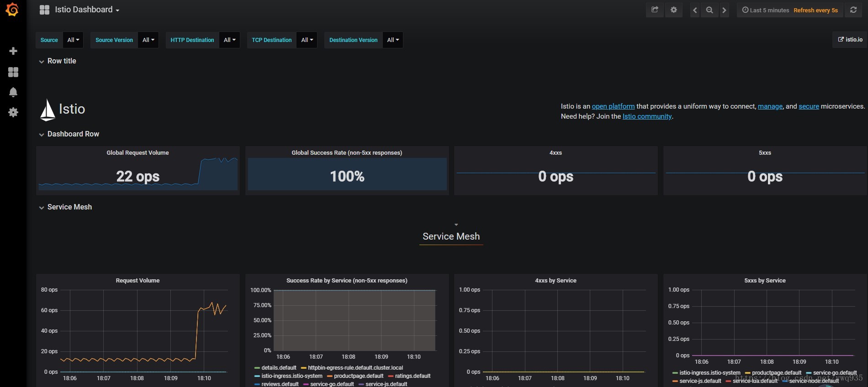Open the TCP Destination All dropdown
The width and height of the screenshot is (868, 387).
(x=307, y=40)
